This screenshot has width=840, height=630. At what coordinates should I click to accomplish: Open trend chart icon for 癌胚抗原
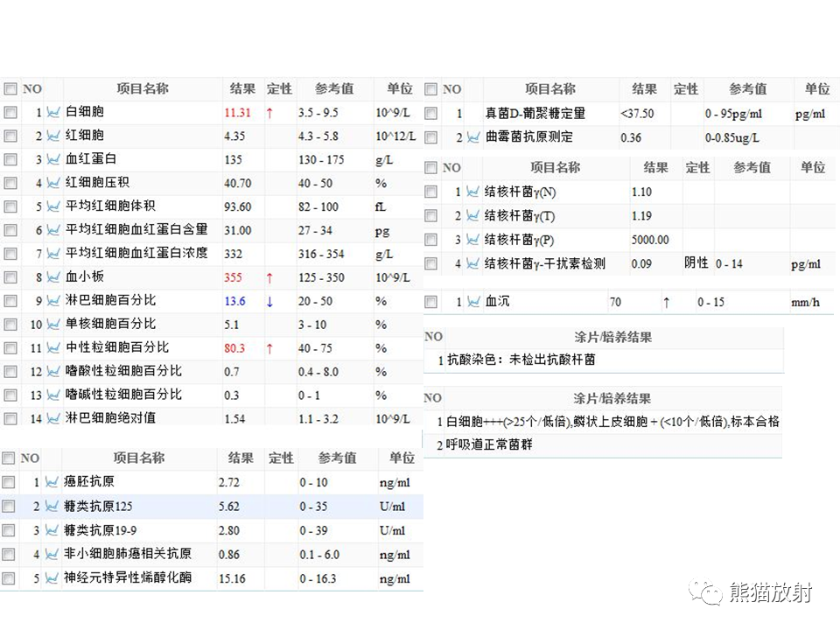(x=52, y=482)
